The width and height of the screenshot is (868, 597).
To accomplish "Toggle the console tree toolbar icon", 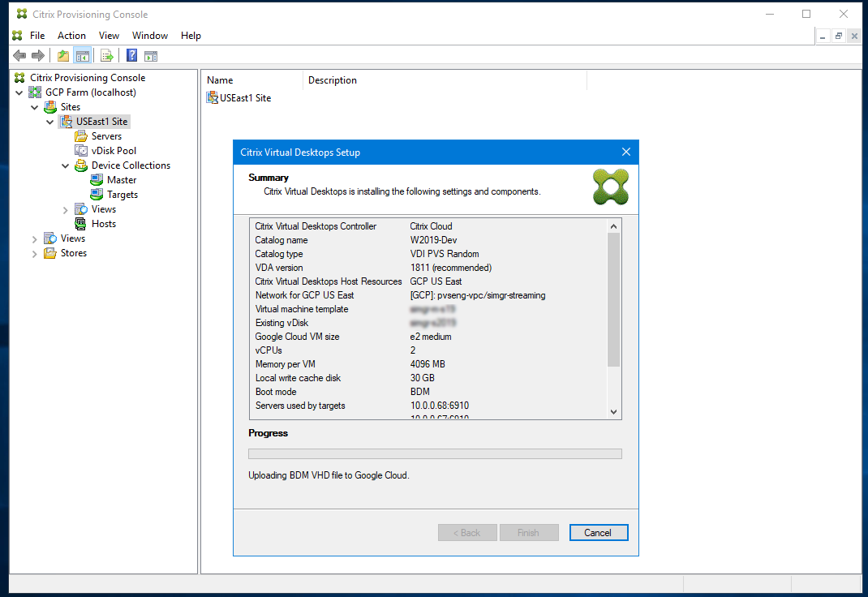I will pos(82,55).
